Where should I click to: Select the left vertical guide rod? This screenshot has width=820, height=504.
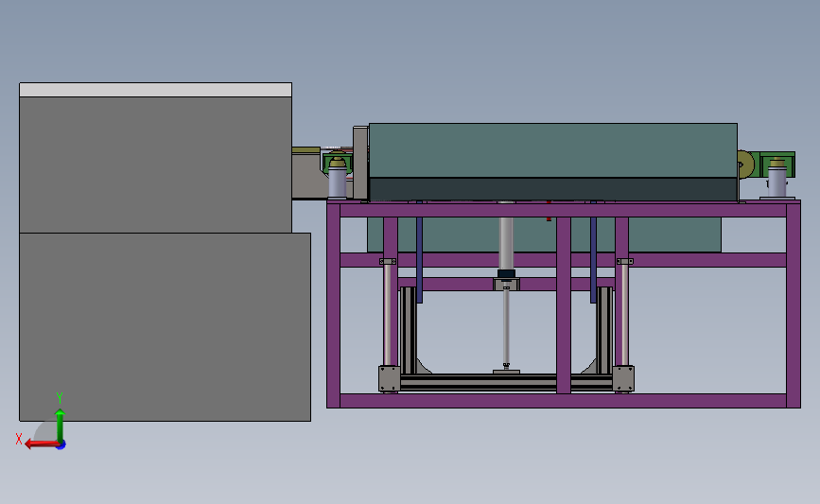point(387,315)
